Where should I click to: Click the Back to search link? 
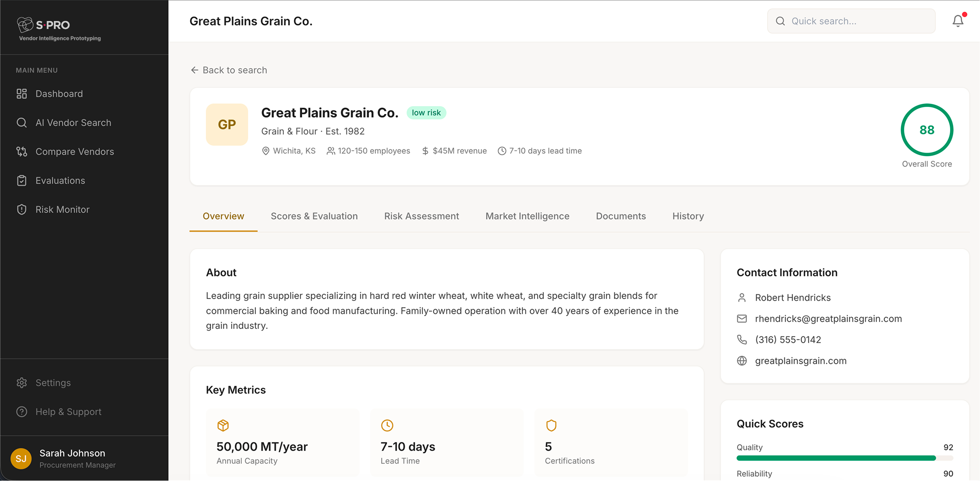click(x=229, y=70)
